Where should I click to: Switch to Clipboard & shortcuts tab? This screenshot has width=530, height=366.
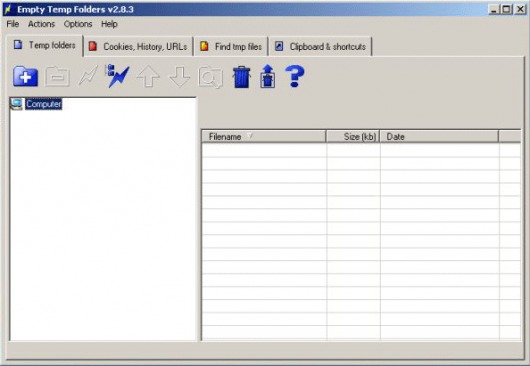pos(320,46)
